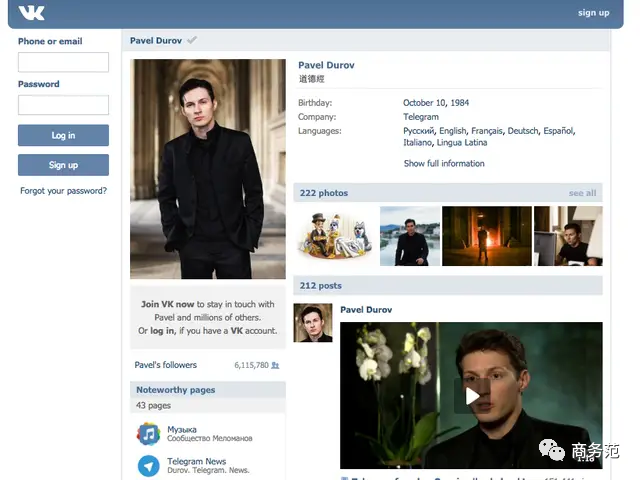The width and height of the screenshot is (640, 480).
Task: Click the followers people icon
Action: (x=276, y=365)
